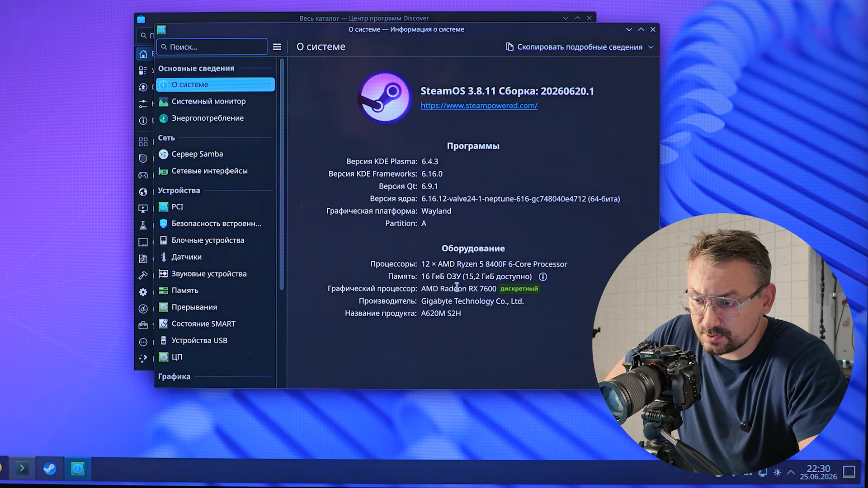Open Датчики page
The image size is (868, 488).
click(x=215, y=257)
